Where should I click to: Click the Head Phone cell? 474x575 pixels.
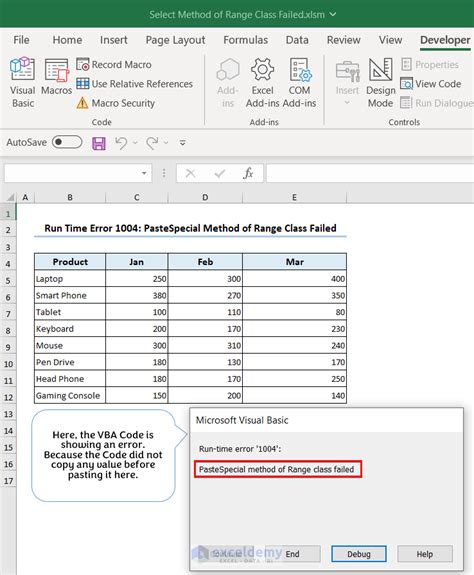click(x=70, y=379)
